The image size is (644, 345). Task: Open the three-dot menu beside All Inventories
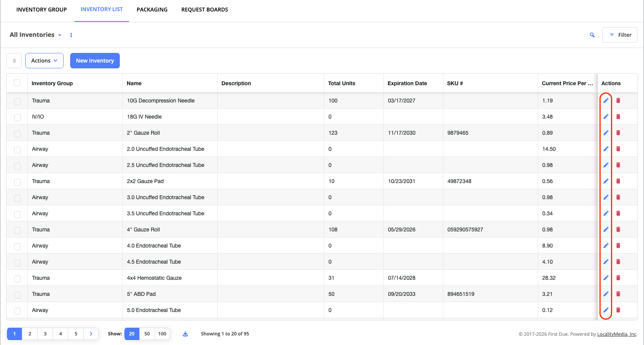point(71,35)
